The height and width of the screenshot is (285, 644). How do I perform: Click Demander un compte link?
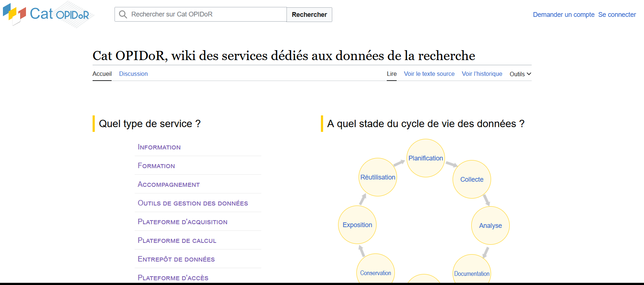pos(563,15)
